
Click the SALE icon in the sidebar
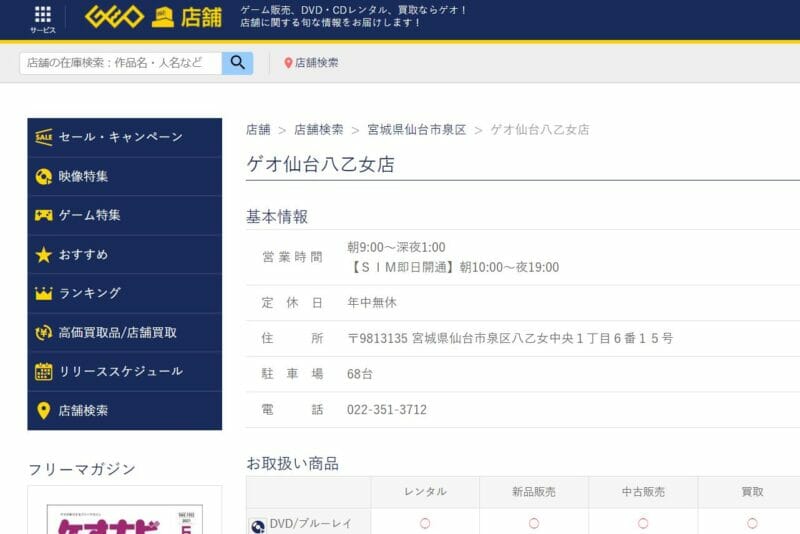44,137
